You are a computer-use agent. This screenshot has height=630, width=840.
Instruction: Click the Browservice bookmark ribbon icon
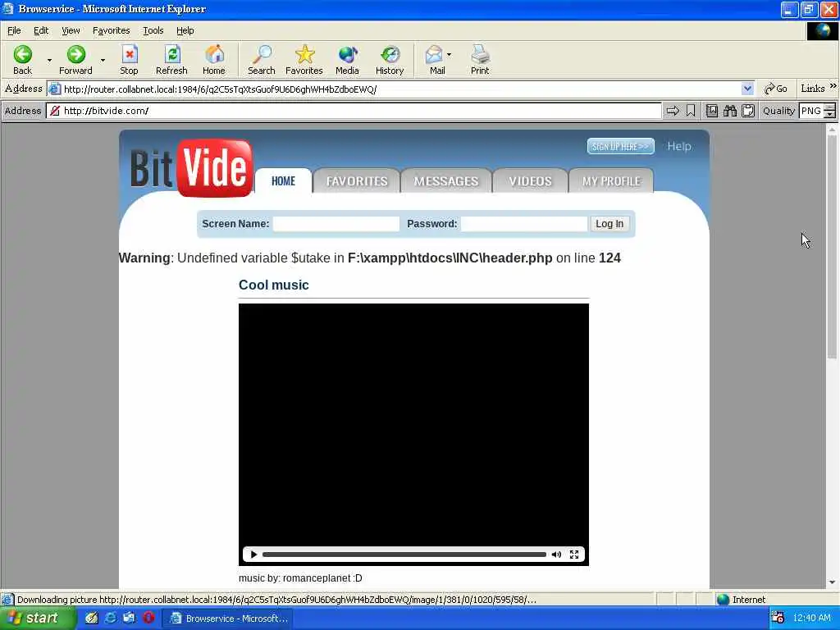tap(691, 111)
